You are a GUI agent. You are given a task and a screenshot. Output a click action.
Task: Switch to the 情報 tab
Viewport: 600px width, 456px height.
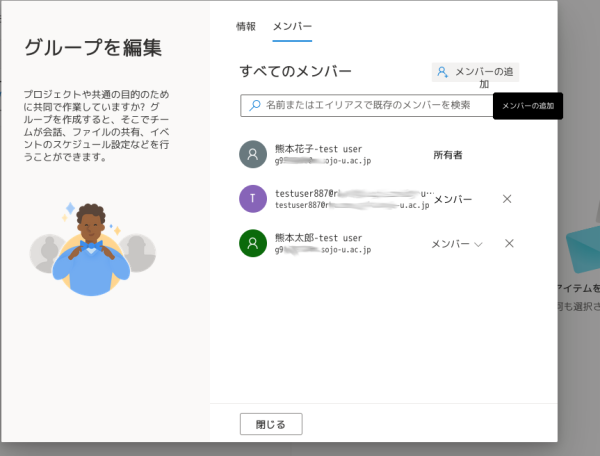click(x=246, y=27)
